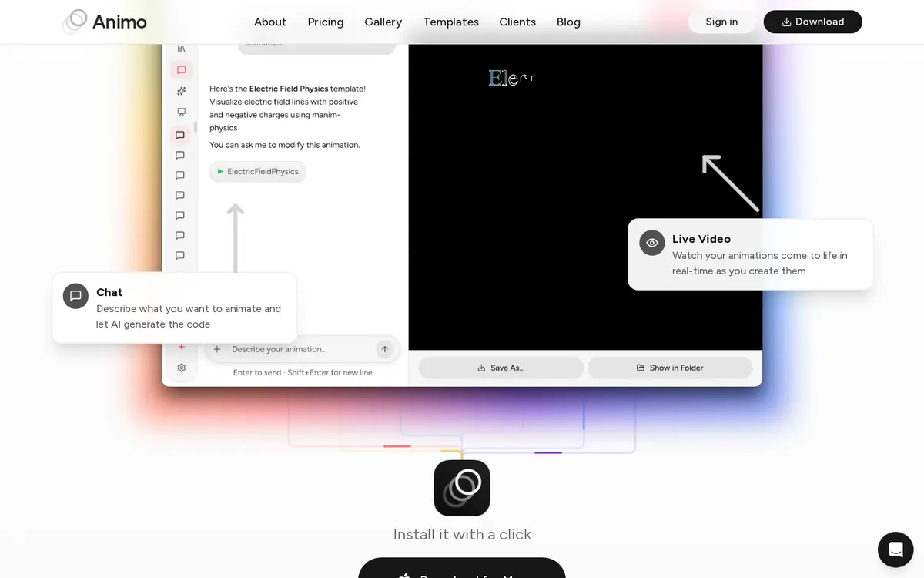Screen dimensions: 924x578
Task: Click the Animo logo in the header
Action: (105, 22)
